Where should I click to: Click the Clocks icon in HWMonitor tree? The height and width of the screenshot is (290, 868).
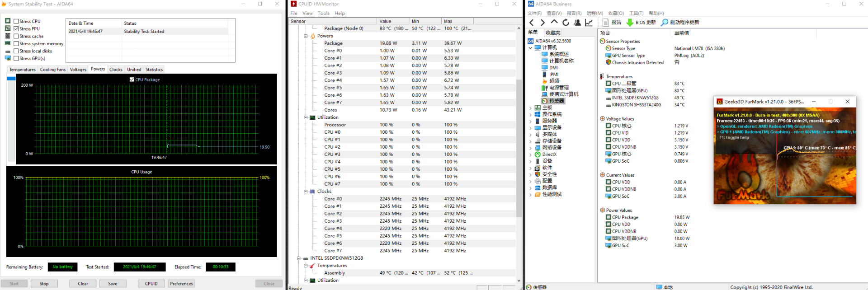click(x=313, y=192)
